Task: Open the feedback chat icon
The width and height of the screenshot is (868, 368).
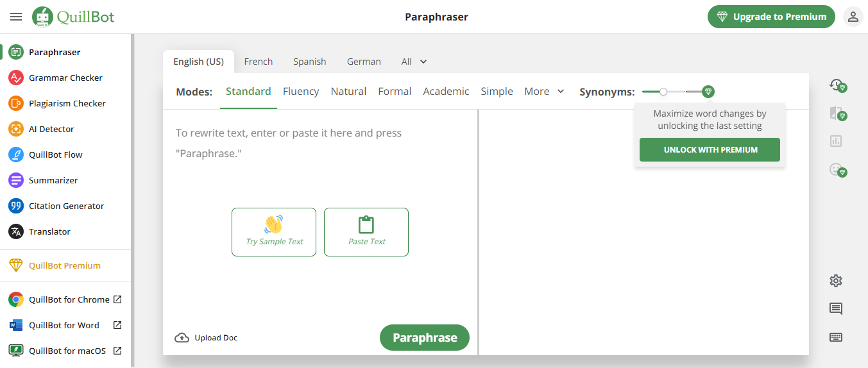Action: [835, 309]
